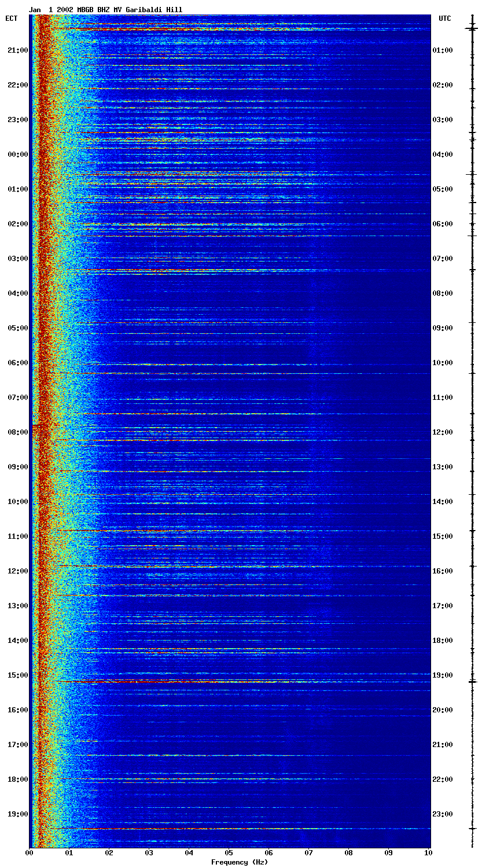Select the 16:00 label on the ECT axis
The width and height of the screenshot is (493, 868).
tap(17, 710)
